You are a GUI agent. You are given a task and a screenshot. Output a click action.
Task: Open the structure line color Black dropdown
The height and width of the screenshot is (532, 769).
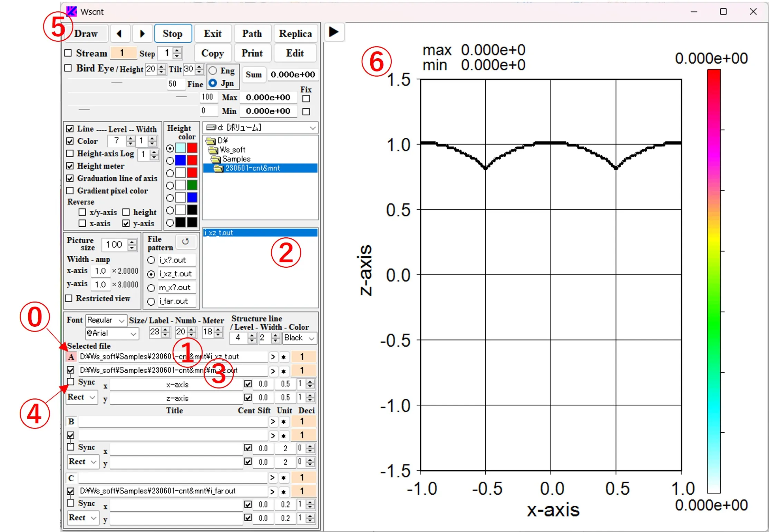[x=299, y=338]
